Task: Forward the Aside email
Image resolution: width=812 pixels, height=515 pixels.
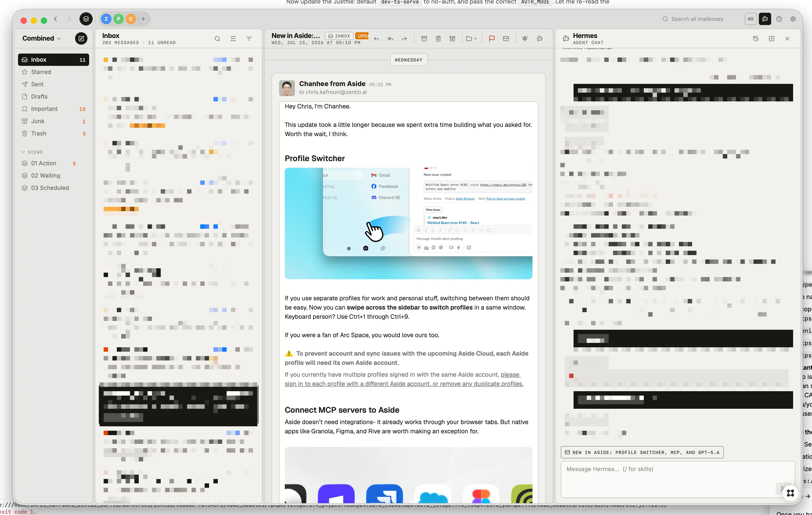Action: tap(404, 39)
